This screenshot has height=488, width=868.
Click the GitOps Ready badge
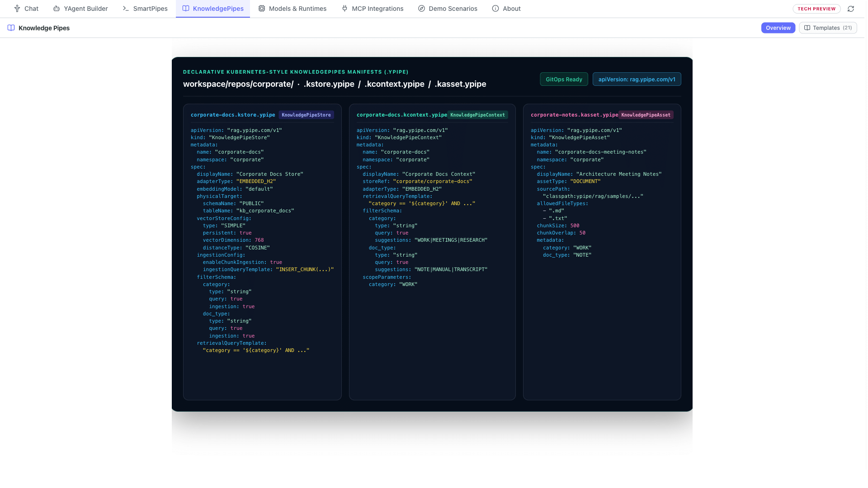[x=564, y=79]
